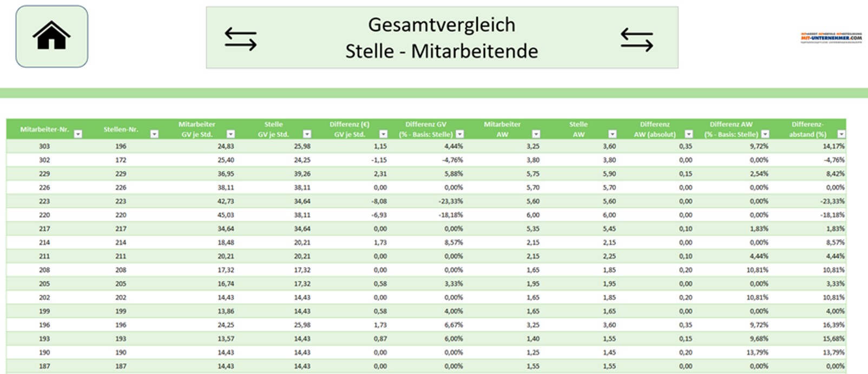Open the Stellen-Nr. filter dropdown
This screenshot has width=868, height=374.
[154, 134]
